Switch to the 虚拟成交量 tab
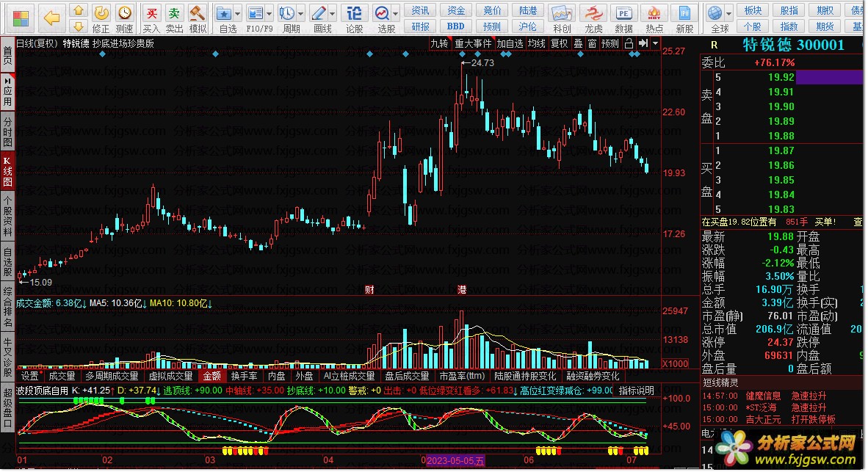 coord(171,377)
